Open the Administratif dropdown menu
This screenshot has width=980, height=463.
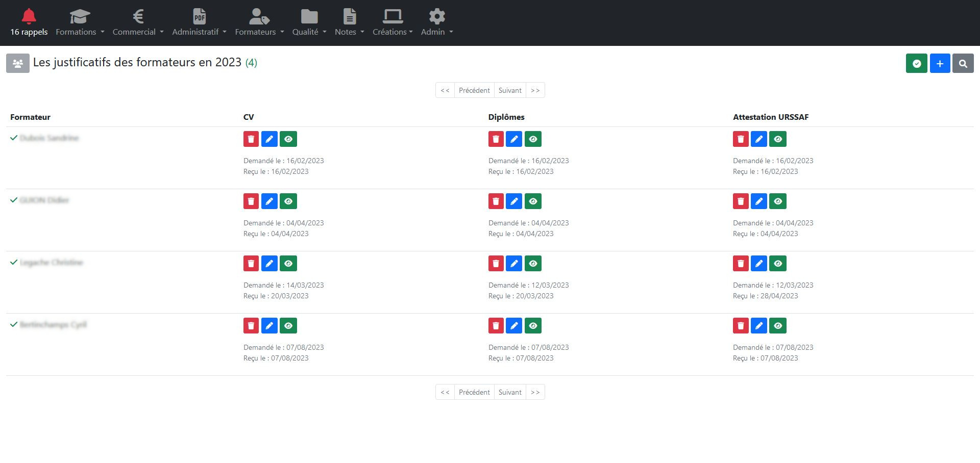pyautogui.click(x=199, y=23)
